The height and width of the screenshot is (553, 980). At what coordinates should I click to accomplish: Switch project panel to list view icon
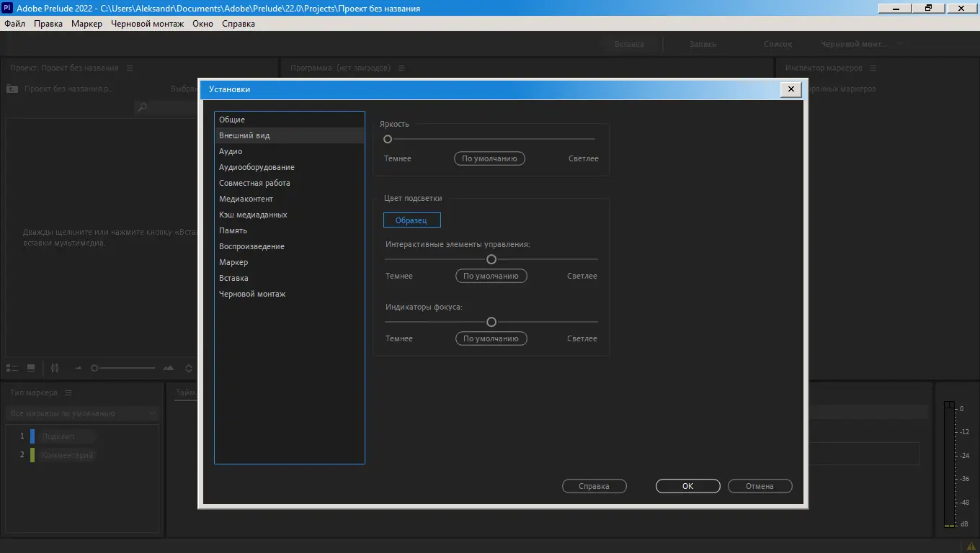(12, 368)
